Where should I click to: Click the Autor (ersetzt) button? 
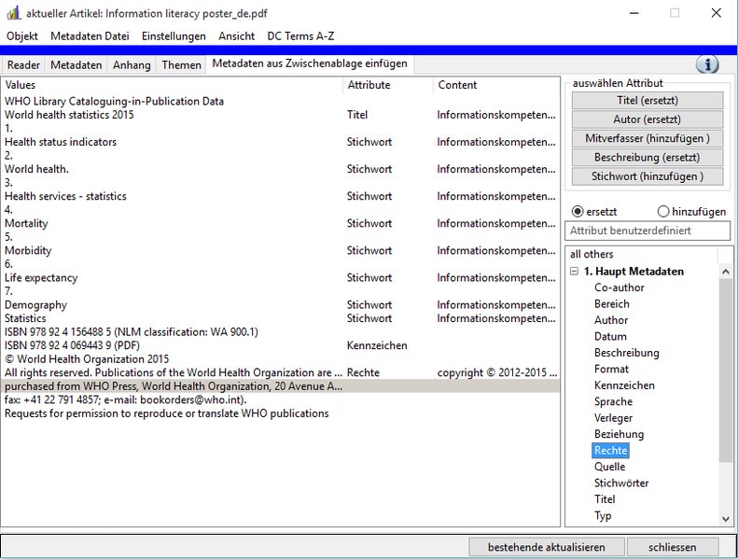tap(647, 119)
